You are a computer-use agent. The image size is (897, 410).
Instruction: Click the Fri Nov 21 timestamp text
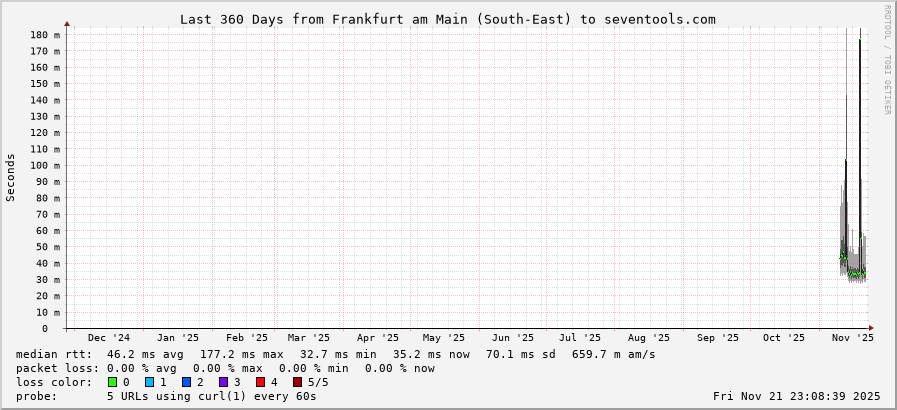click(796, 396)
